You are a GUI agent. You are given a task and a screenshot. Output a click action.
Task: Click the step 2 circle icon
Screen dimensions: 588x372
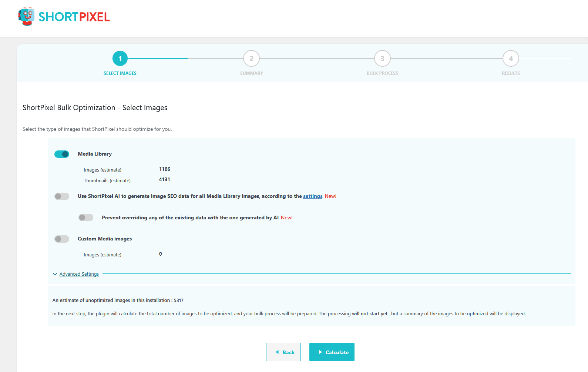click(251, 59)
